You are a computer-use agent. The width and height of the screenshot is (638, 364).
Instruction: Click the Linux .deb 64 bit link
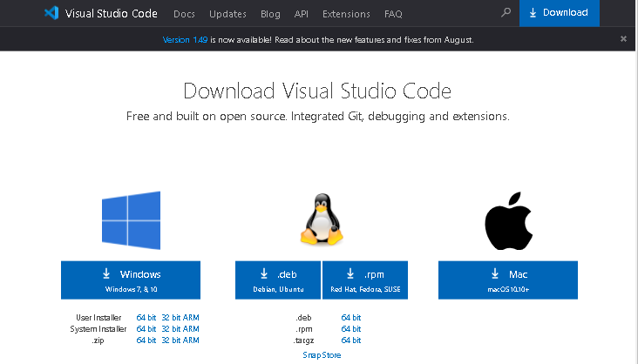point(351,318)
